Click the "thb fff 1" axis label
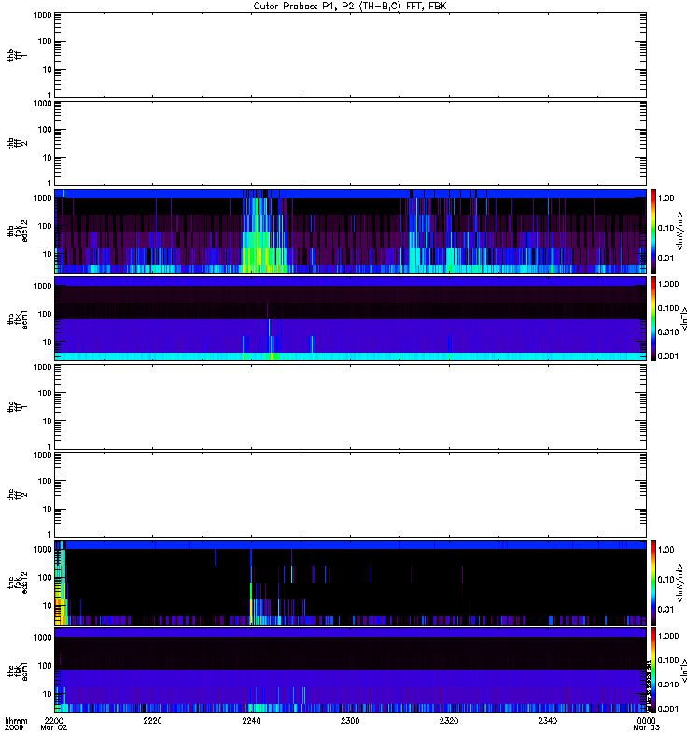The image size is (700, 747). click(17, 55)
